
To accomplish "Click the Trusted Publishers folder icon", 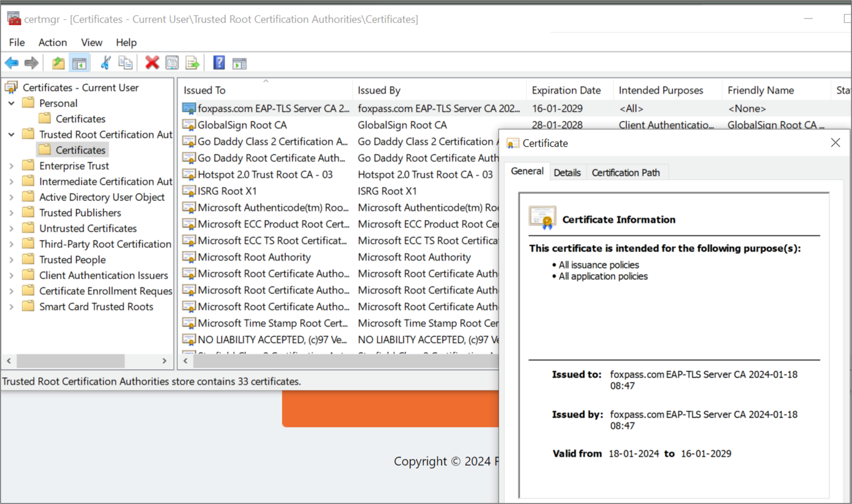I will click(28, 212).
